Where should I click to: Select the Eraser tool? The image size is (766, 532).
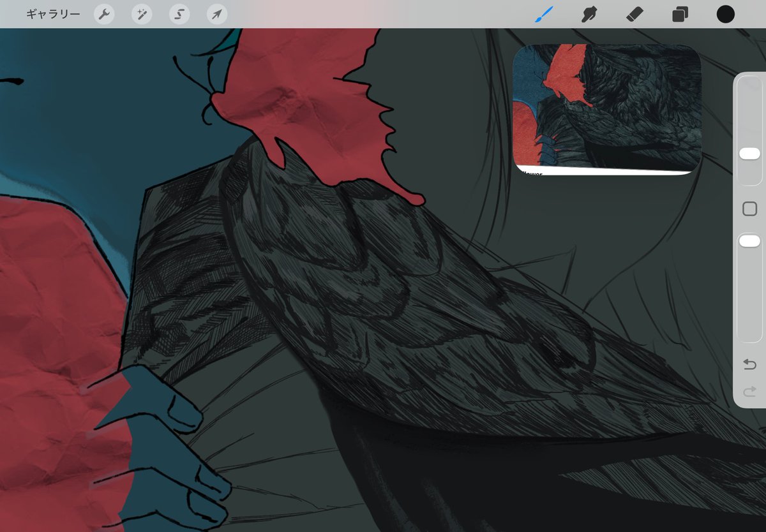point(635,14)
